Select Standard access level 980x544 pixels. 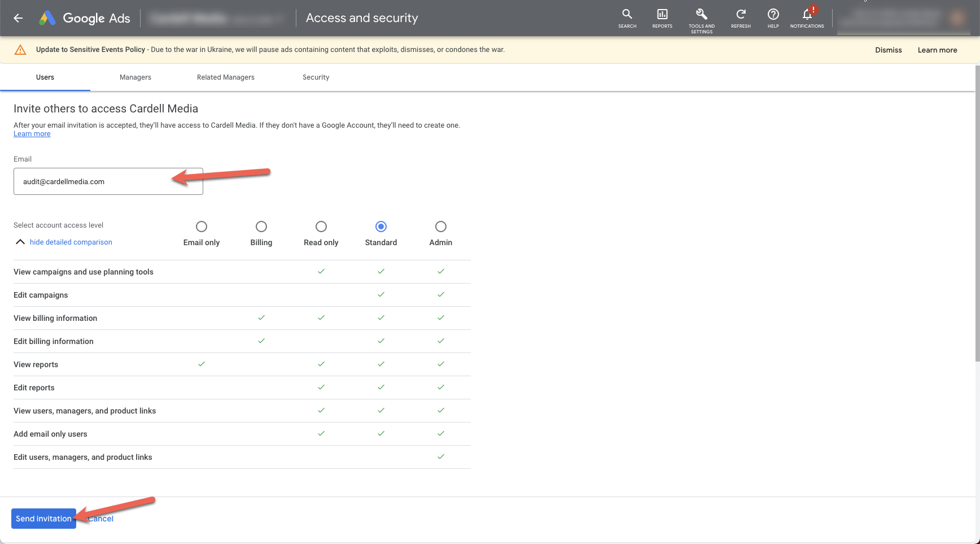pyautogui.click(x=381, y=227)
